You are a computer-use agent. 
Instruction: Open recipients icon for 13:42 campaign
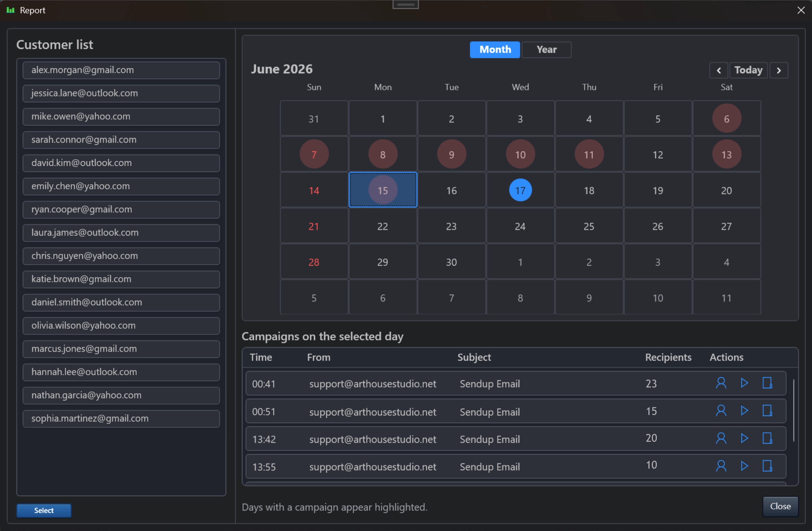(x=721, y=438)
